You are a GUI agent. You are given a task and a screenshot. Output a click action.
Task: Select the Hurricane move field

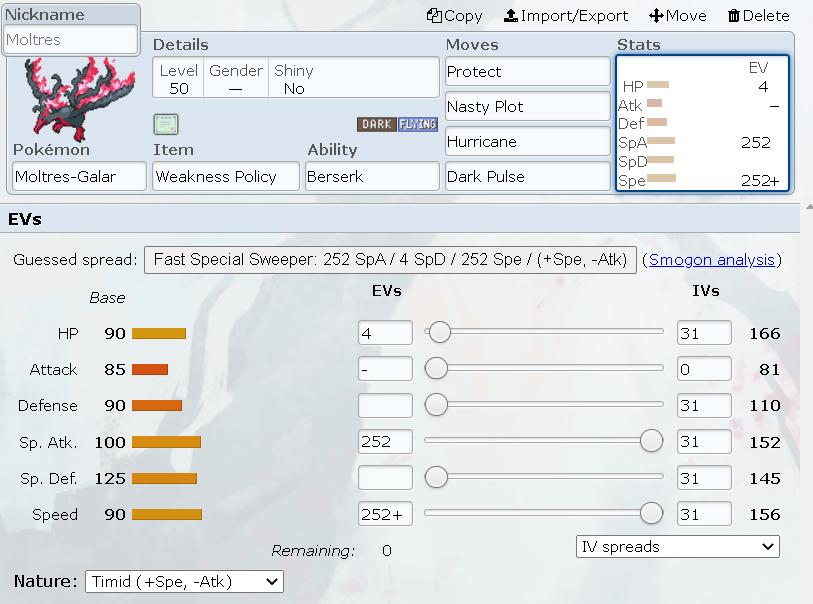tap(527, 142)
